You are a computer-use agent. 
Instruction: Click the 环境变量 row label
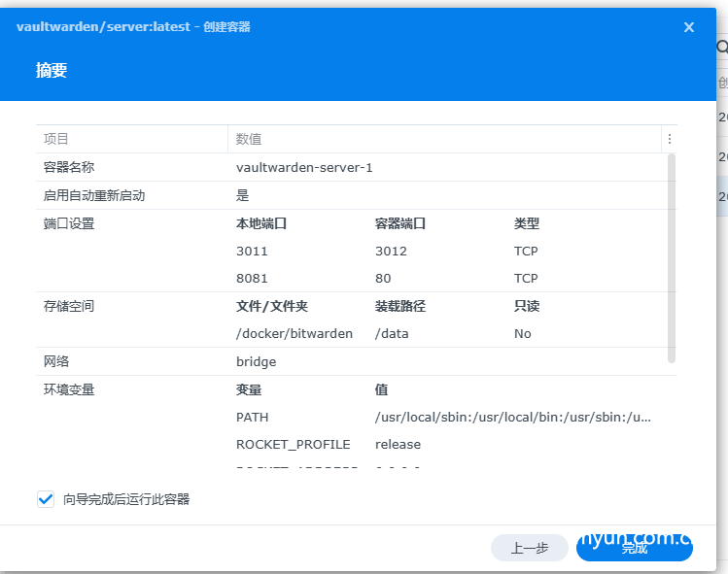[69, 389]
